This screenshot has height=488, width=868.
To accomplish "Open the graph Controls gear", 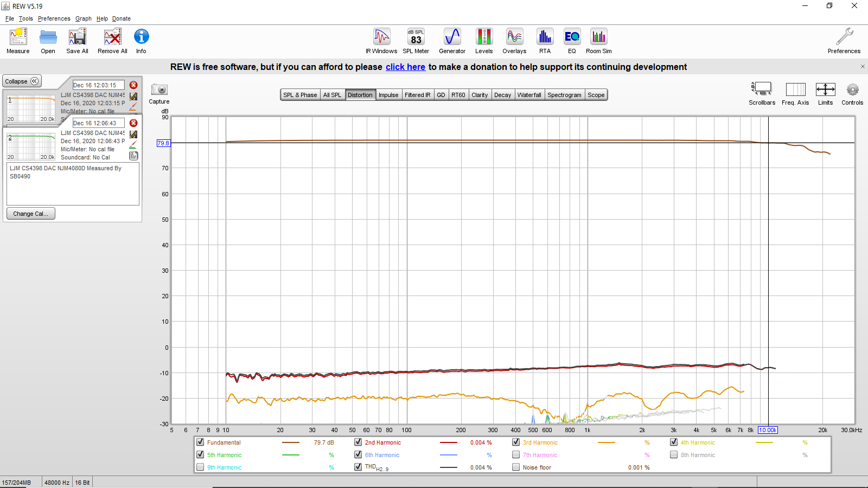I will [x=852, y=93].
